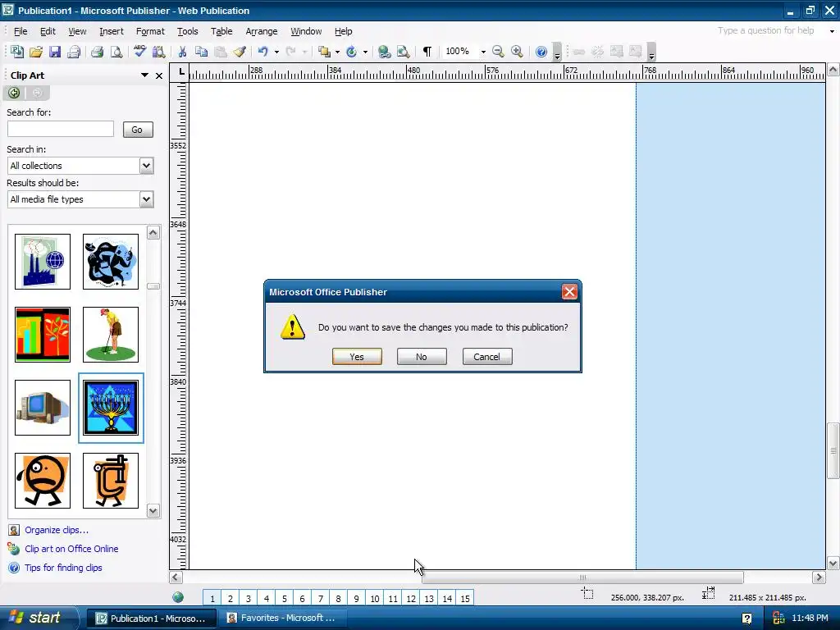Viewport: 840px width, 630px height.
Task: Switch to Favorites - Microsoft taskbar window
Action: 282,619
